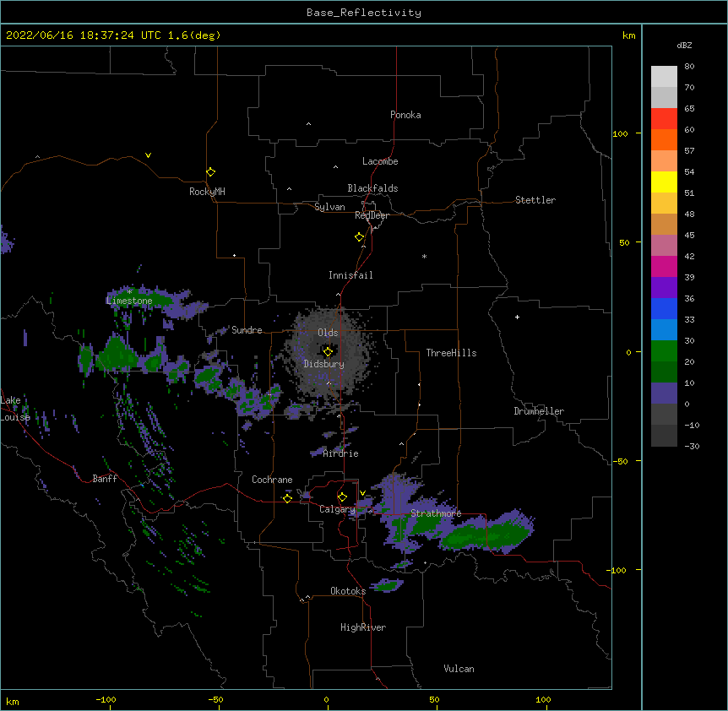Click the HighRiver label
The height and width of the screenshot is (711, 728).
363,627
